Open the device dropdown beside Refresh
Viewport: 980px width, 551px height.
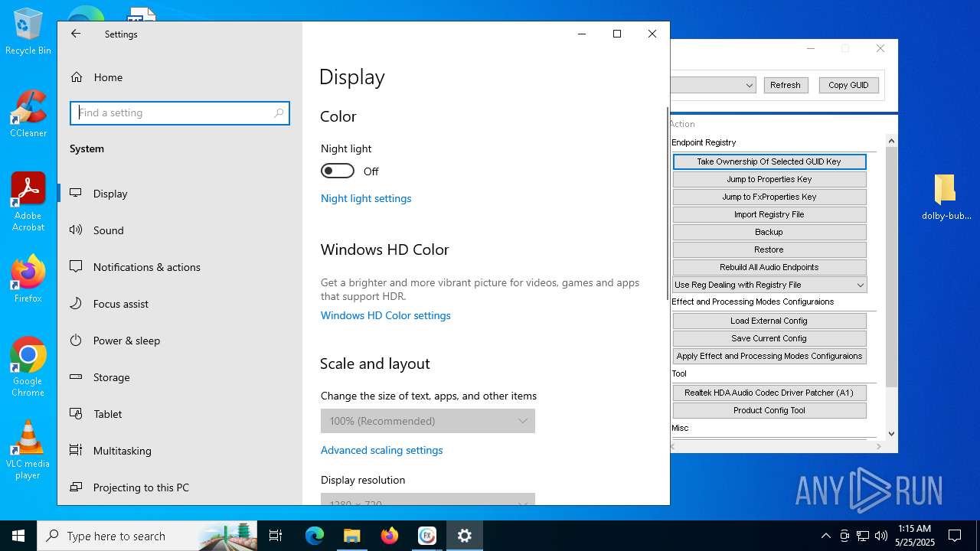(x=714, y=85)
